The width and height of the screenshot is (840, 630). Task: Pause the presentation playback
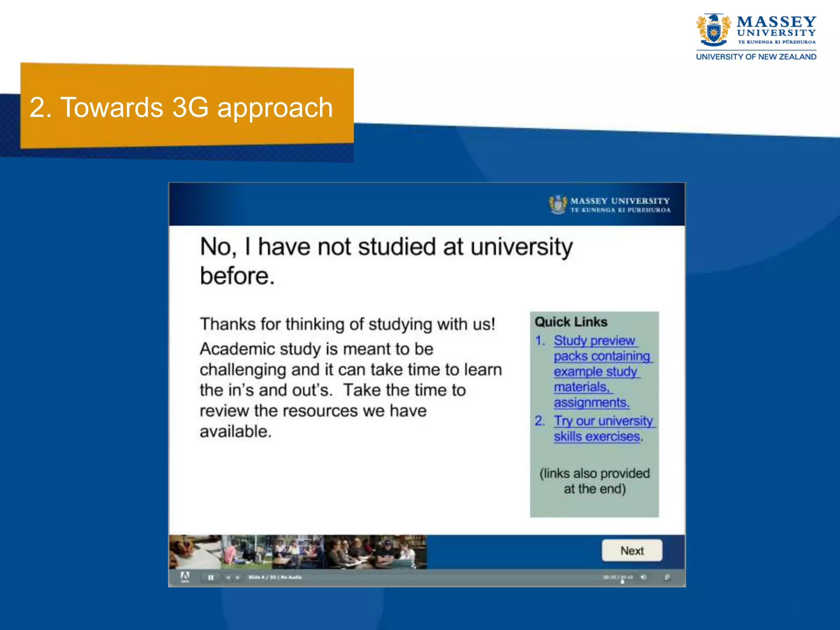click(210, 577)
